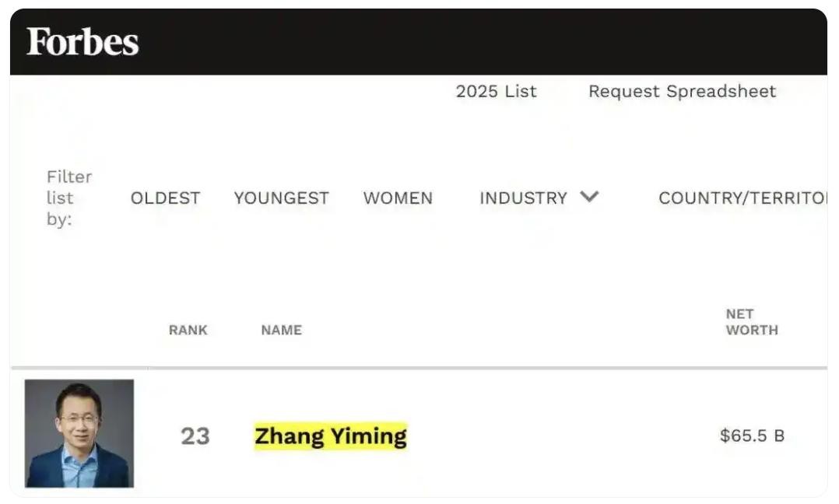Viewport: 839px width, 504px height.
Task: Click the $65.5 B net worth value
Action: tap(752, 436)
